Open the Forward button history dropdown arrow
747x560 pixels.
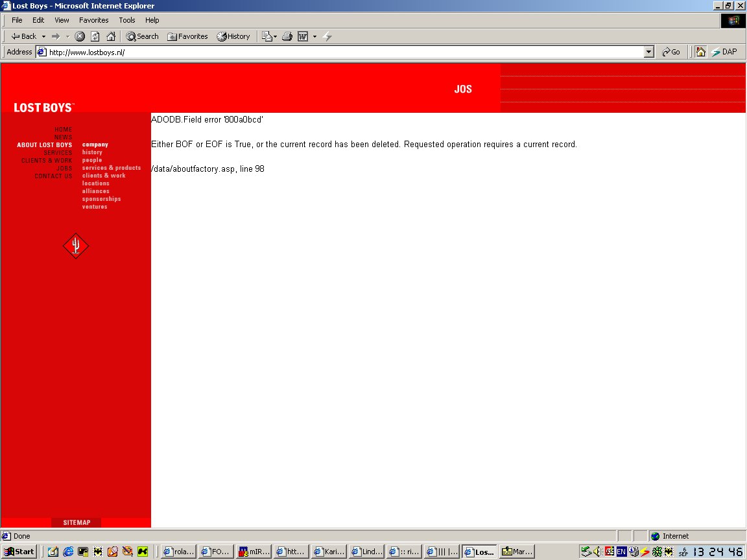[67, 36]
